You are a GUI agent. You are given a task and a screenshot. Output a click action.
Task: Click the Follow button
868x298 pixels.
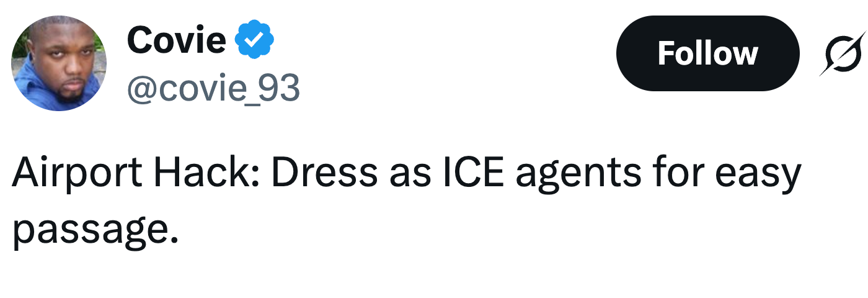click(707, 53)
